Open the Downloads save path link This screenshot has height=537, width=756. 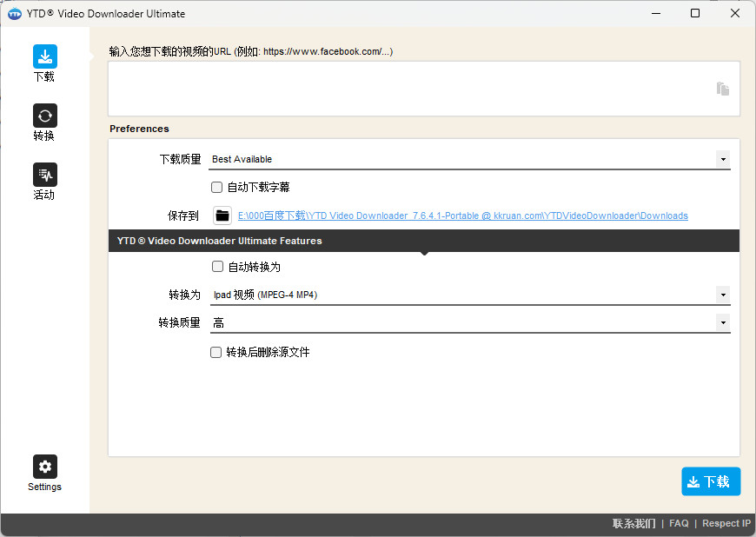click(x=463, y=215)
